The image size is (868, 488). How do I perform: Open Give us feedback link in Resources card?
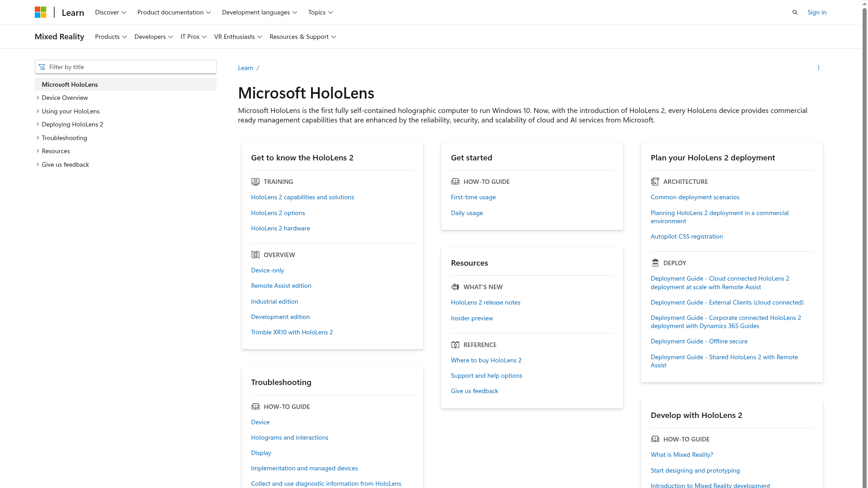point(474,391)
